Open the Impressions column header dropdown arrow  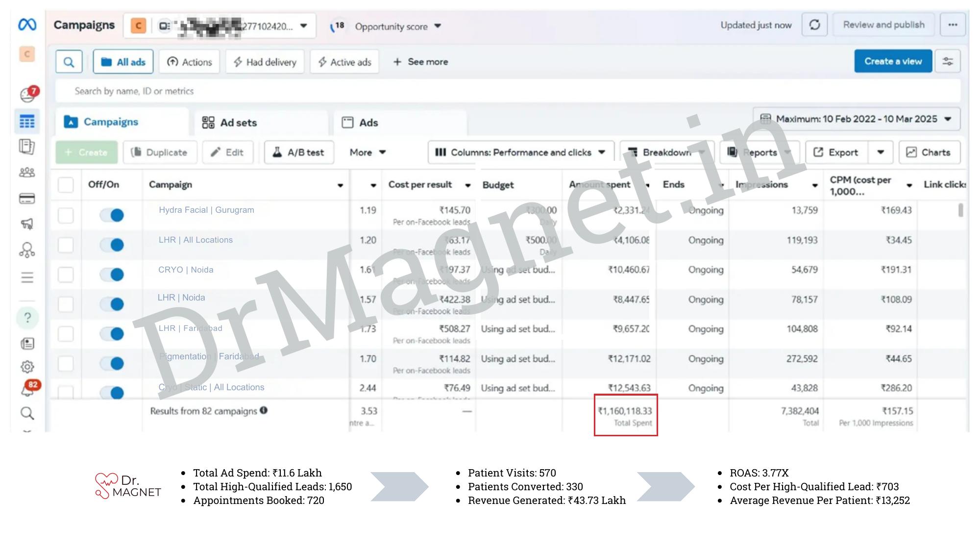click(815, 185)
